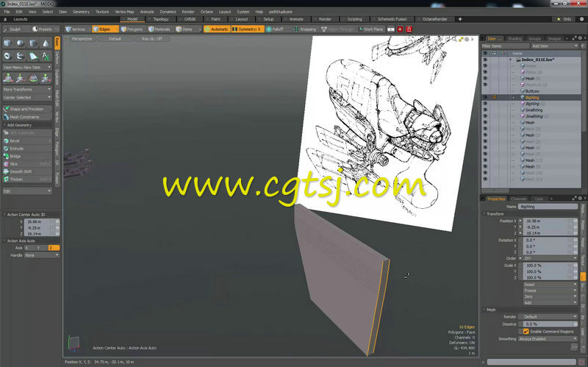Viewport: 588px width, 367px height.
Task: Open the Render menu in menu bar
Action: coord(188,12)
